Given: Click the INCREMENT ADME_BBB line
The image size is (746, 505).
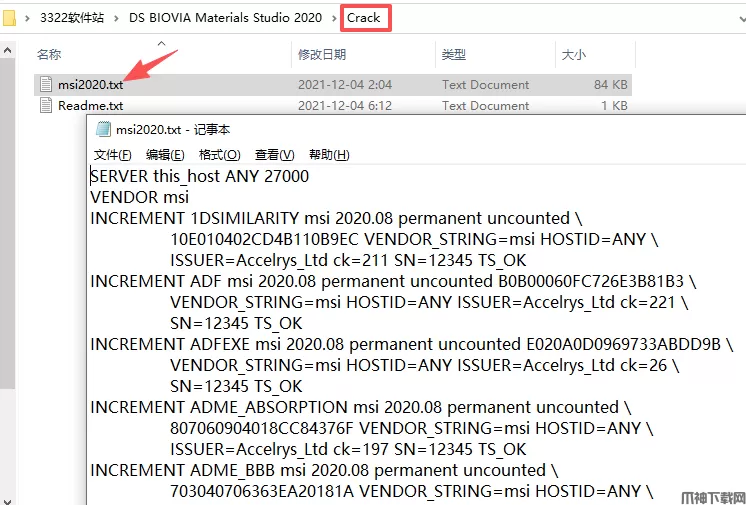Looking at the screenshot, I should pos(324,470).
